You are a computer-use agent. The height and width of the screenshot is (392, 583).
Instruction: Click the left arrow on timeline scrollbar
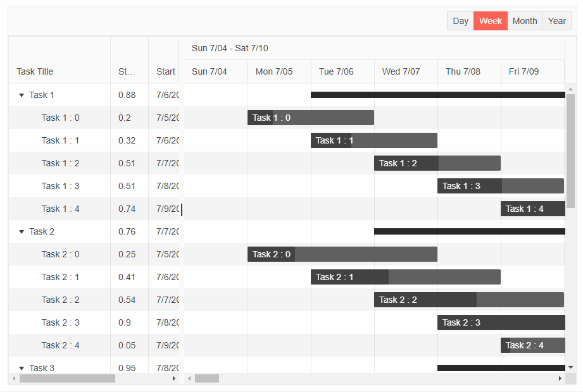coord(189,379)
